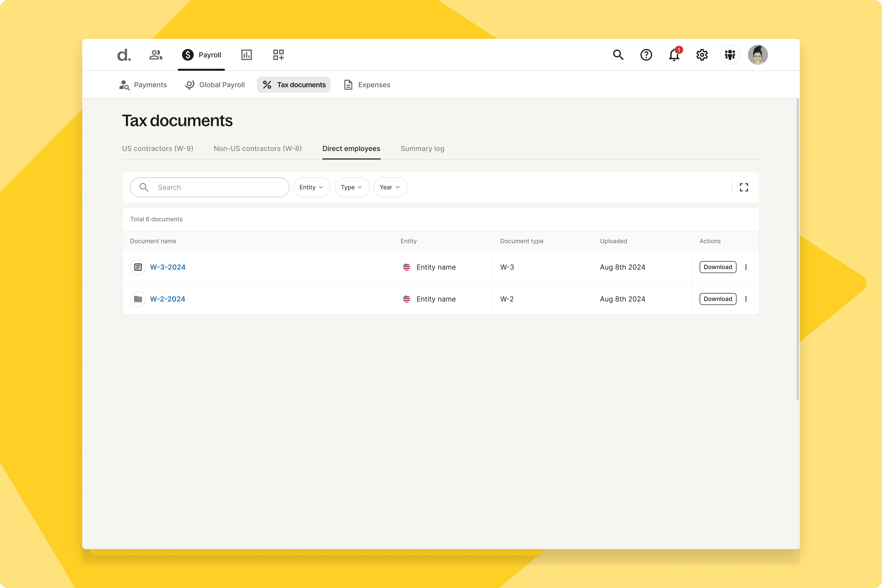Screen dimensions: 882x588
Task: Click the 'W-2' document type cell
Action: pos(507,299)
